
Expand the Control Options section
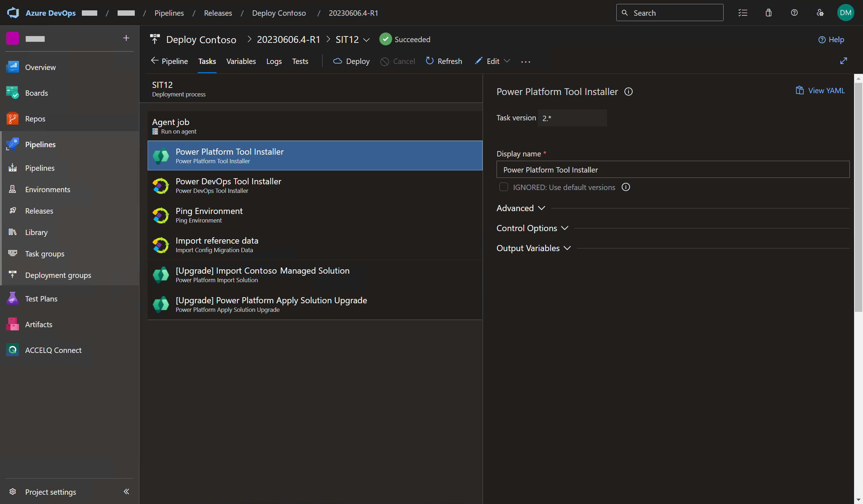[532, 228]
